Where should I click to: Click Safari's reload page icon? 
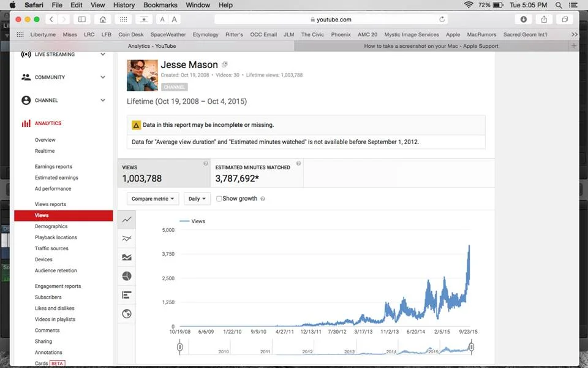click(x=442, y=19)
